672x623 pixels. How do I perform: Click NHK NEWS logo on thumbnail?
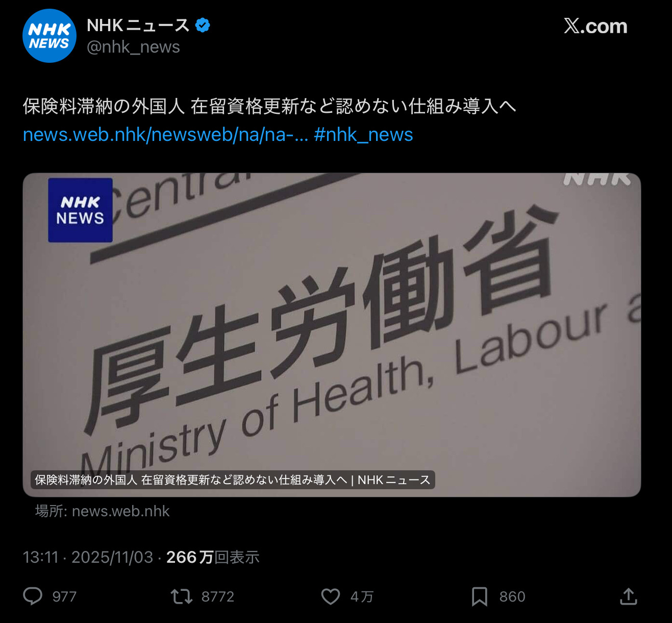click(80, 210)
